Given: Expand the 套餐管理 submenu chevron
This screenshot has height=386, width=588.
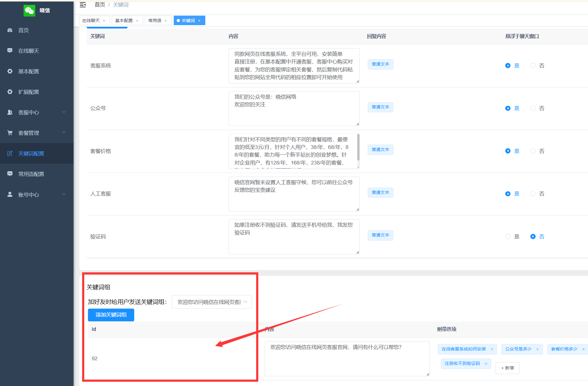Looking at the screenshot, I should point(64,132).
